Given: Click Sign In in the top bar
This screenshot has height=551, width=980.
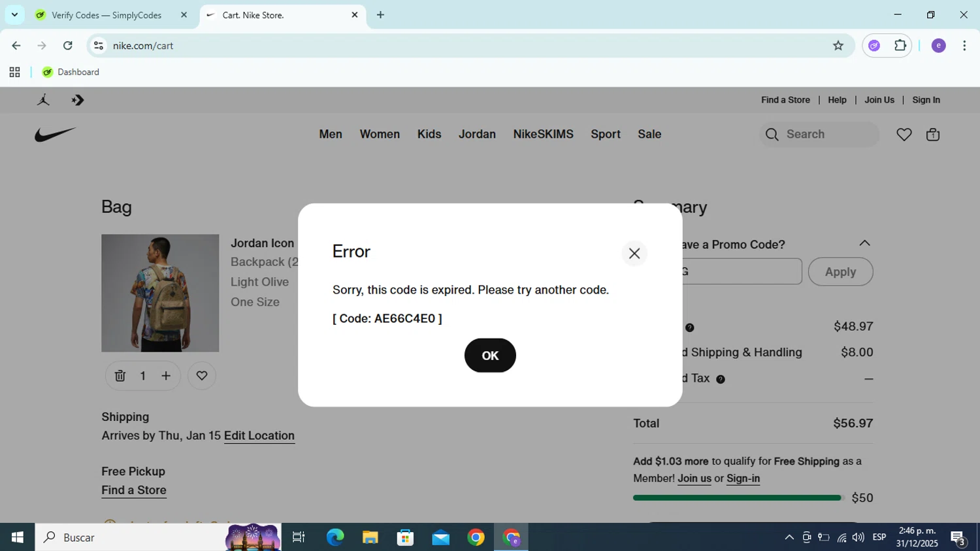Looking at the screenshot, I should tap(926, 100).
